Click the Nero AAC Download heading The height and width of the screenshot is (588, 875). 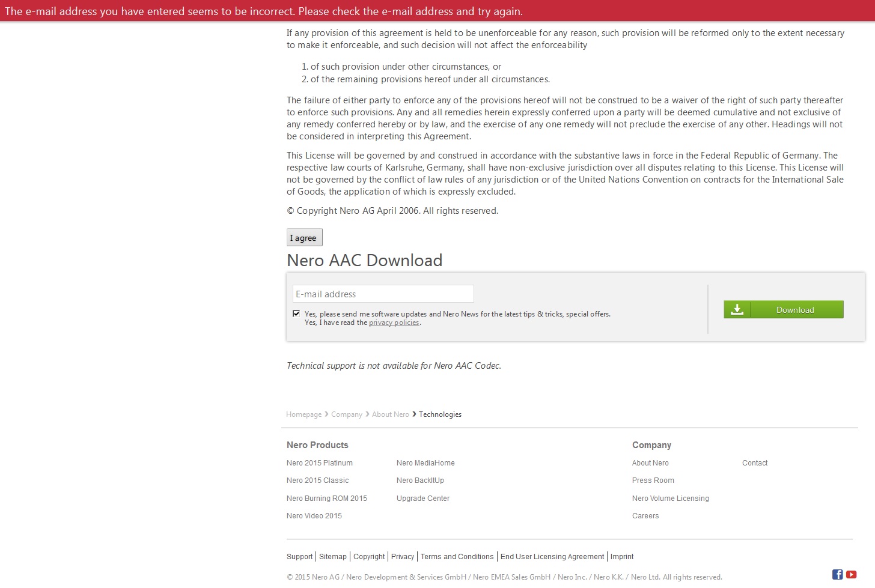(x=365, y=260)
